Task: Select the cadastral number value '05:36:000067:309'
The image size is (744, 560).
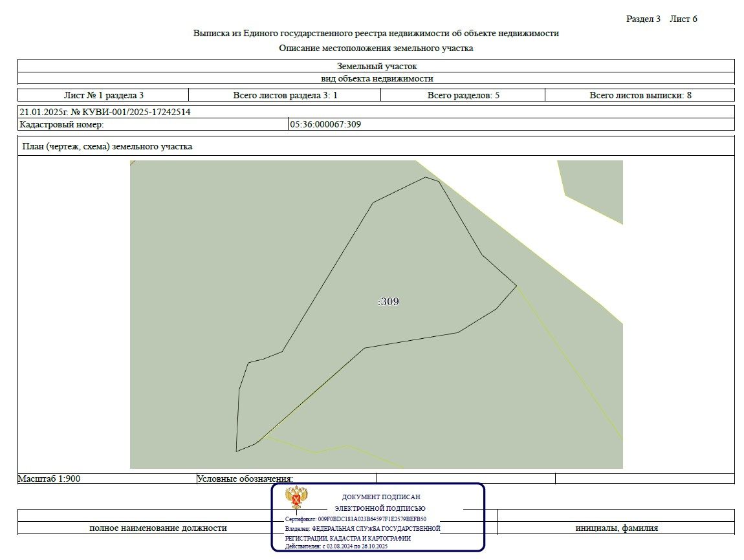Action: point(325,125)
